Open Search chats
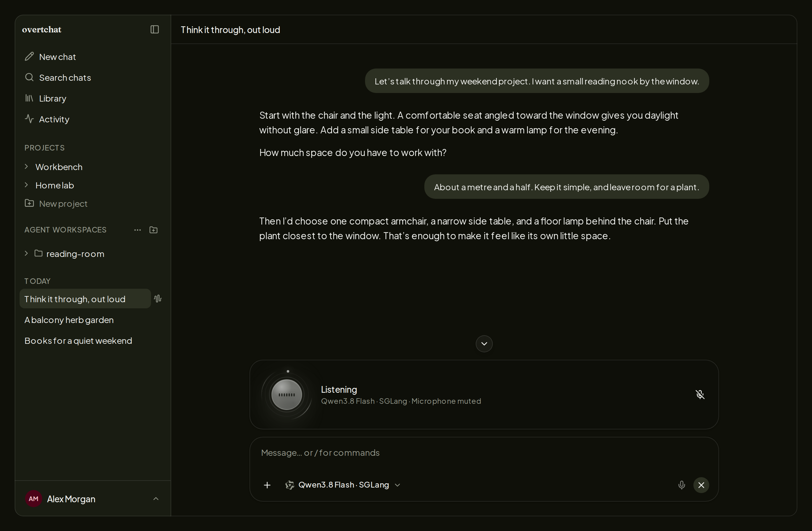The width and height of the screenshot is (812, 531). pyautogui.click(x=92, y=77)
